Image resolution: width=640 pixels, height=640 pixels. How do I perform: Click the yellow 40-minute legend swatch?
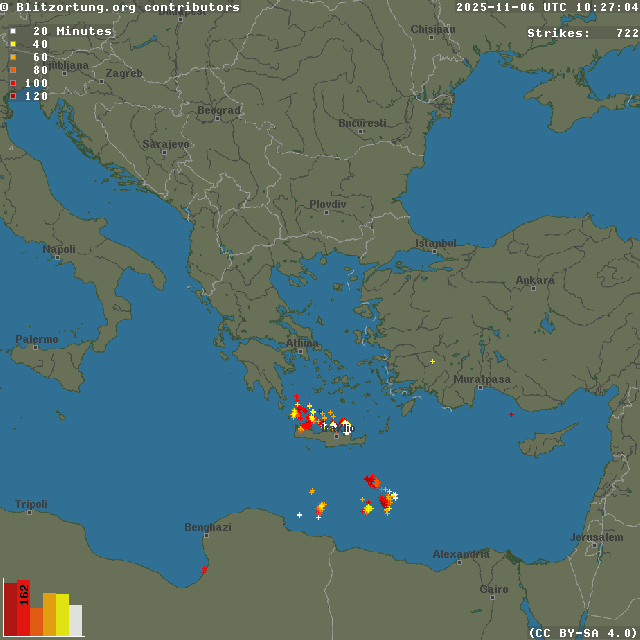click(x=13, y=44)
